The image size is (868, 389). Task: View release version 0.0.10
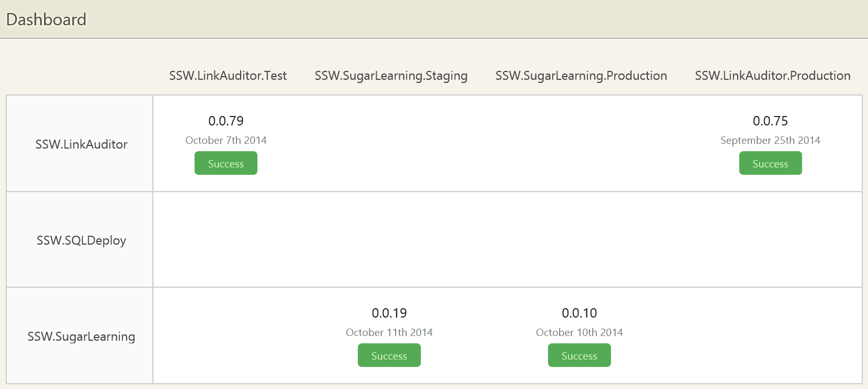(580, 313)
